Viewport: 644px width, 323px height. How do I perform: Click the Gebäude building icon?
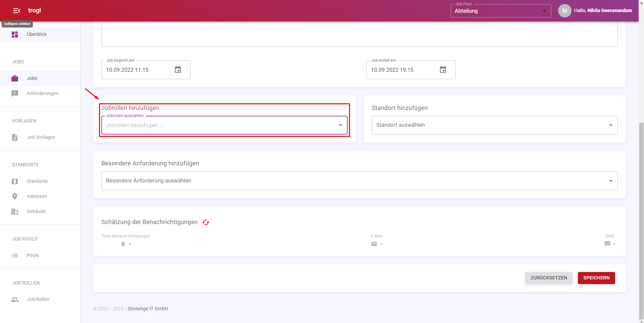15,212
